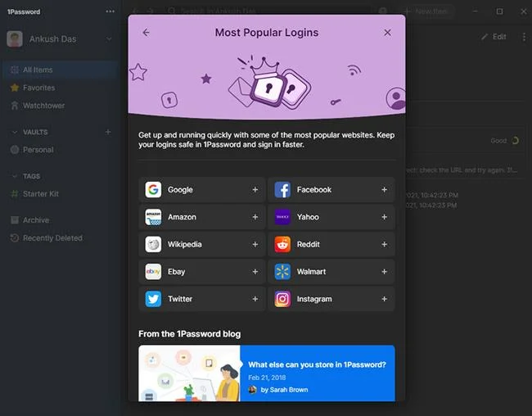Screen dimensions: 532x416
Task: Open Recently Deleted in sidebar
Action: click(x=61, y=238)
